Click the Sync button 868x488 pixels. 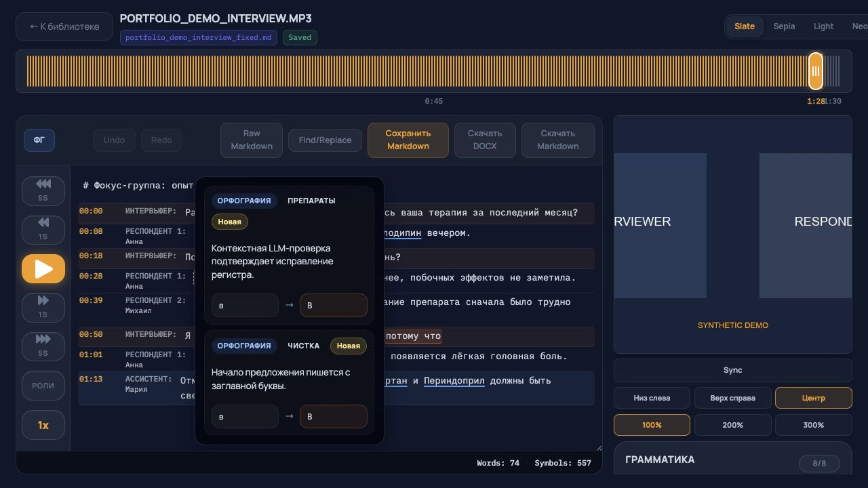[x=733, y=370]
